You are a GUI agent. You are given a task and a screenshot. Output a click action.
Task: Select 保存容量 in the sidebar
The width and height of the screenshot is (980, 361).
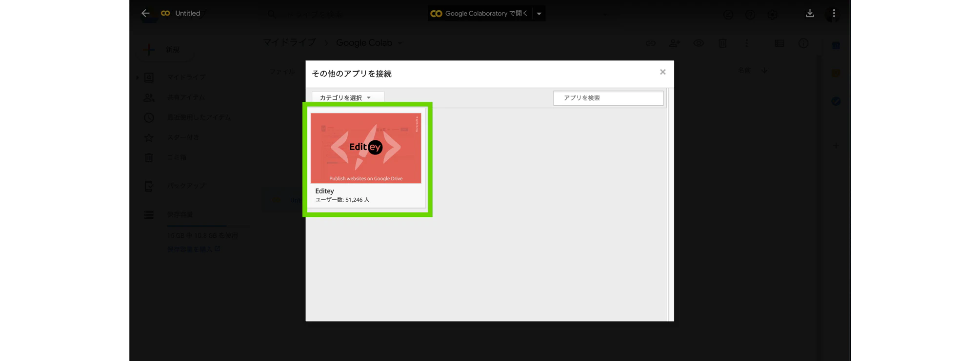(180, 214)
